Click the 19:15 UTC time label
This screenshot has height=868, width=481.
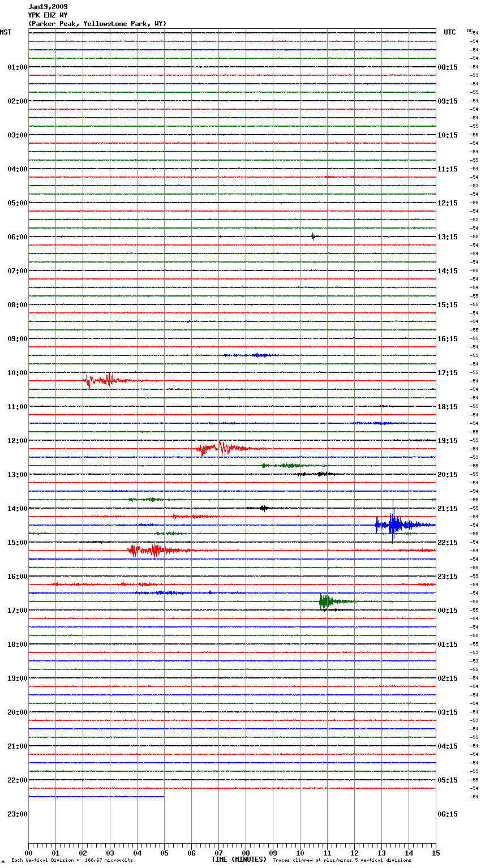coord(448,441)
